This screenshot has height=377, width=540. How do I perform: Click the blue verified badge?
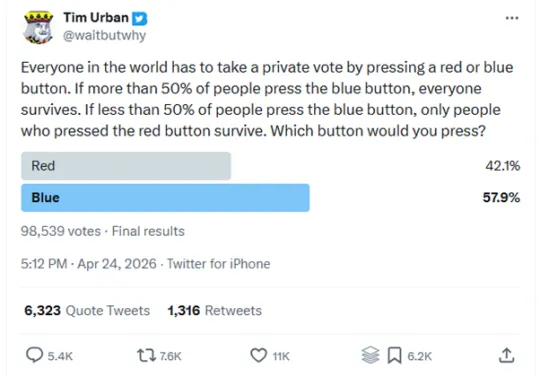pos(140,19)
